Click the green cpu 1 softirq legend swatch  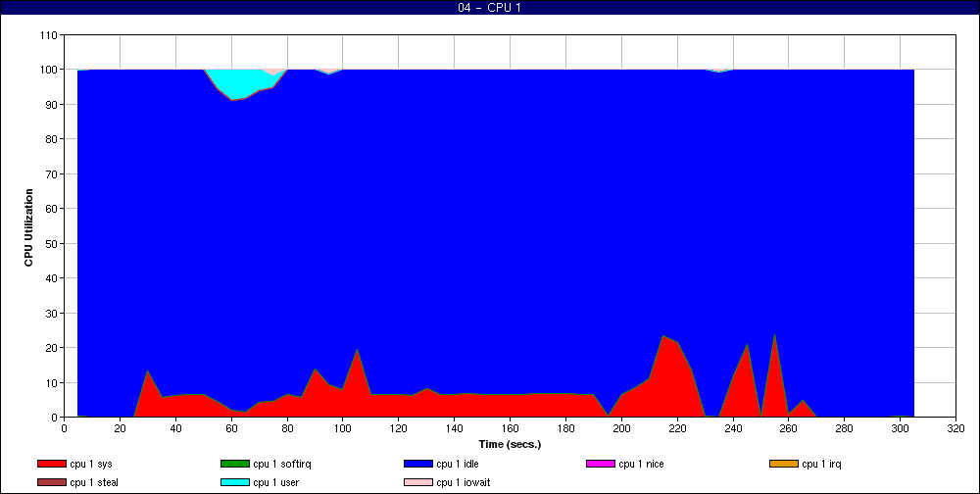click(235, 464)
